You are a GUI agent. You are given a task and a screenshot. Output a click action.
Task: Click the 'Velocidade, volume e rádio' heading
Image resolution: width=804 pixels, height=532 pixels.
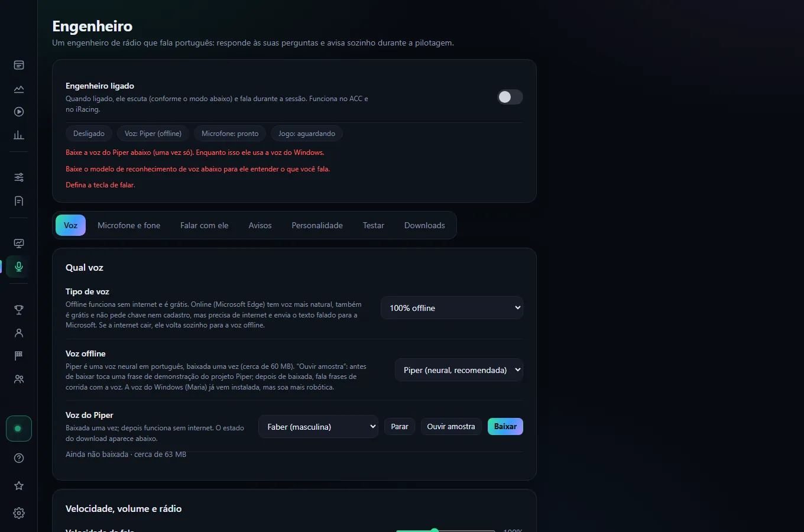point(124,509)
